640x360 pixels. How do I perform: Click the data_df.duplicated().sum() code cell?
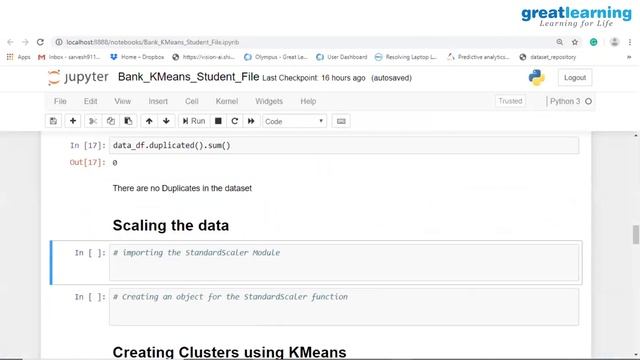click(x=344, y=145)
